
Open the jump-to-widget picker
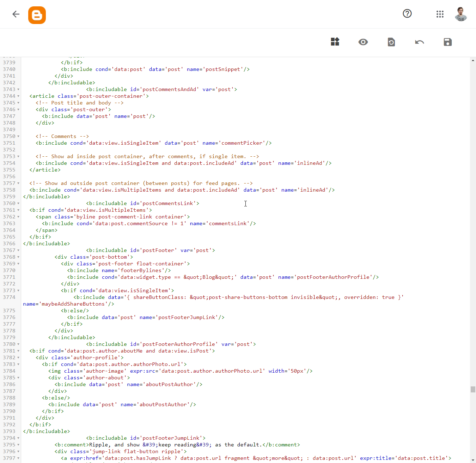335,42
